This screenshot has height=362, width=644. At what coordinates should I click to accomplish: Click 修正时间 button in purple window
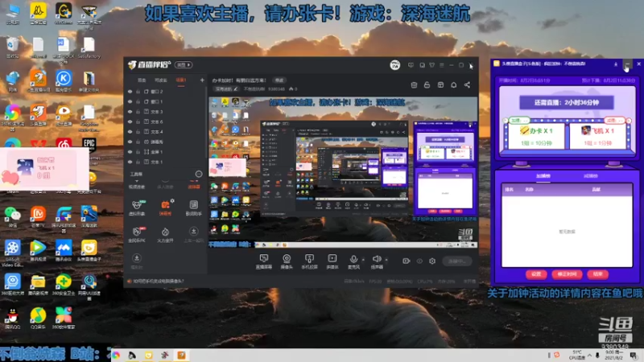click(567, 274)
